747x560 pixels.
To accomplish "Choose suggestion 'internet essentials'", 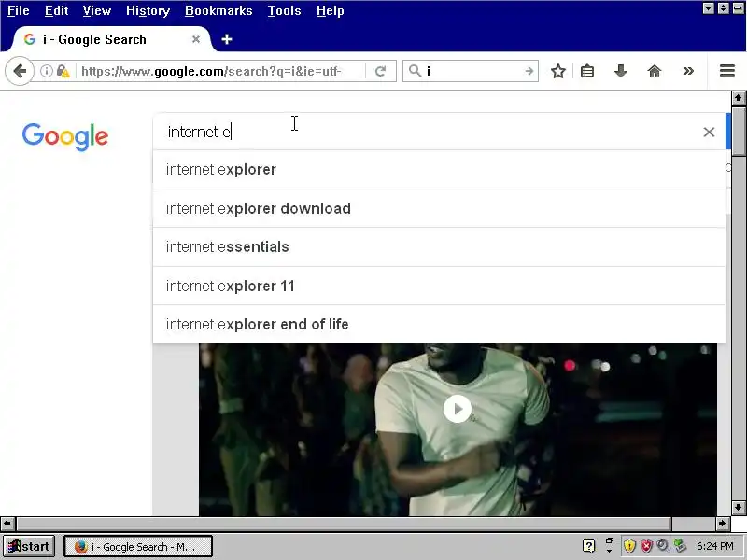I will click(x=439, y=247).
